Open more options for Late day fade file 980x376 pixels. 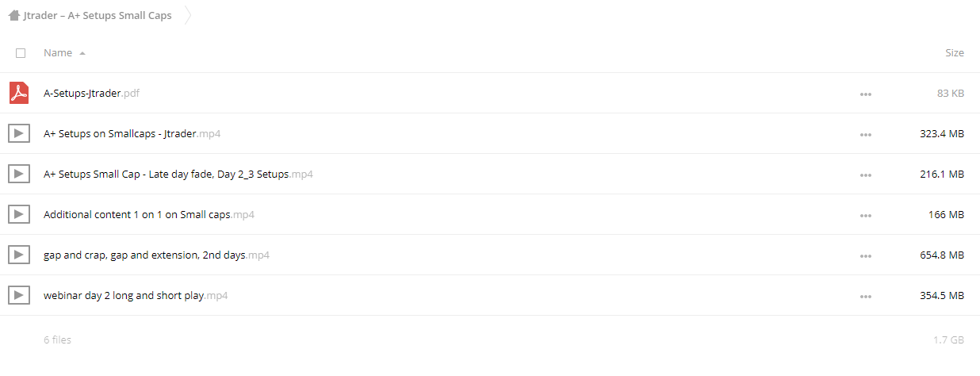[865, 175]
